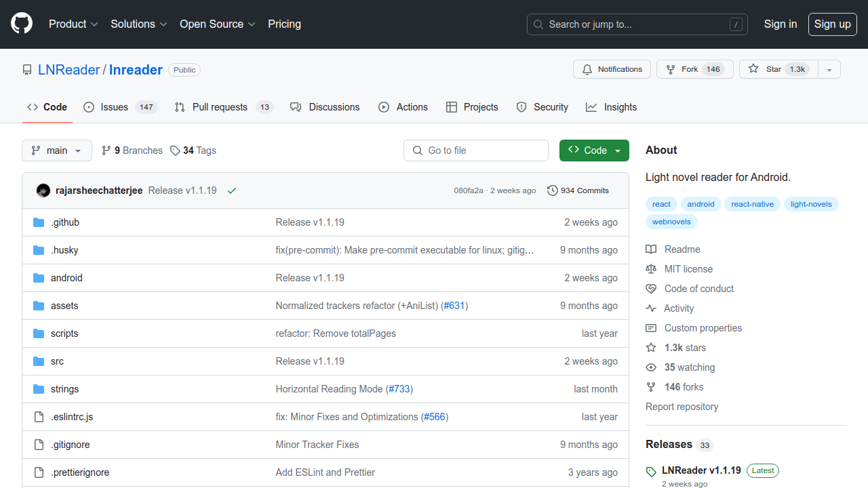Open the src folder

tap(57, 361)
